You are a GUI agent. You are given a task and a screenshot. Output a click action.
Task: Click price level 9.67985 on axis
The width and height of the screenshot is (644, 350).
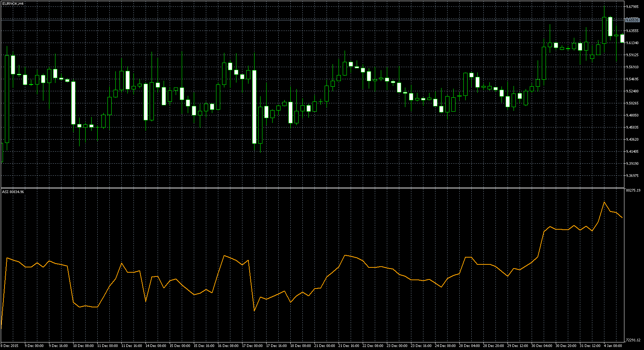click(632, 7)
